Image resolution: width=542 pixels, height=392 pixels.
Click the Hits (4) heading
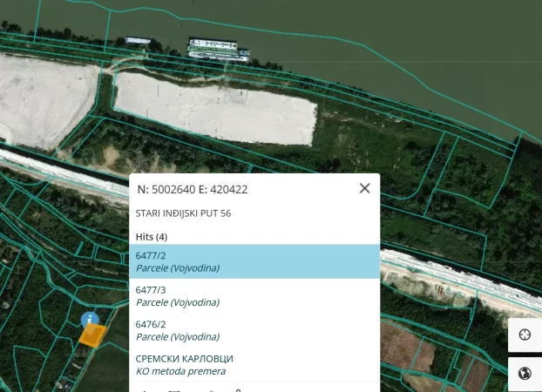(152, 236)
